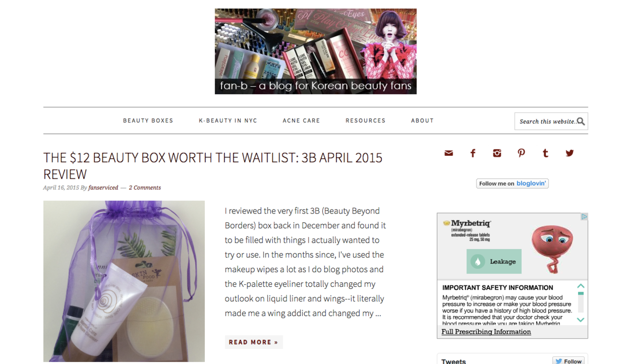The image size is (625, 364).
Task: Click the email envelope icon
Action: 448,153
